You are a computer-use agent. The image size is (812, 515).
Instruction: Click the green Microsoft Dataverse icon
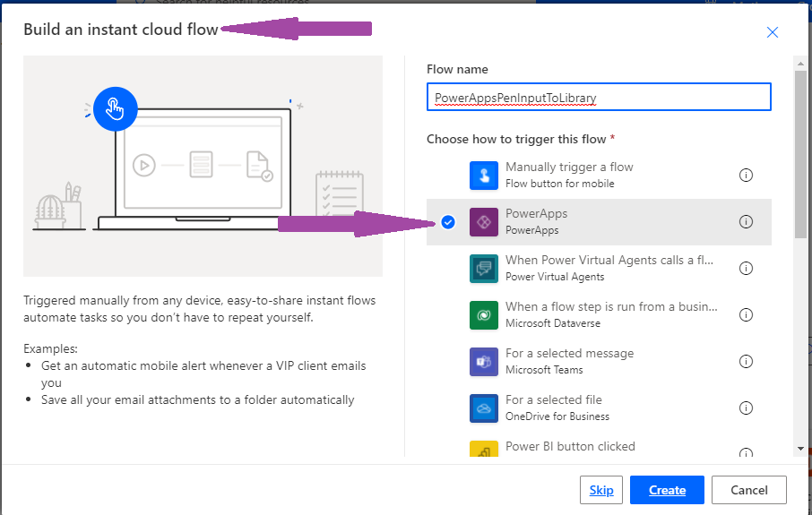click(x=484, y=315)
